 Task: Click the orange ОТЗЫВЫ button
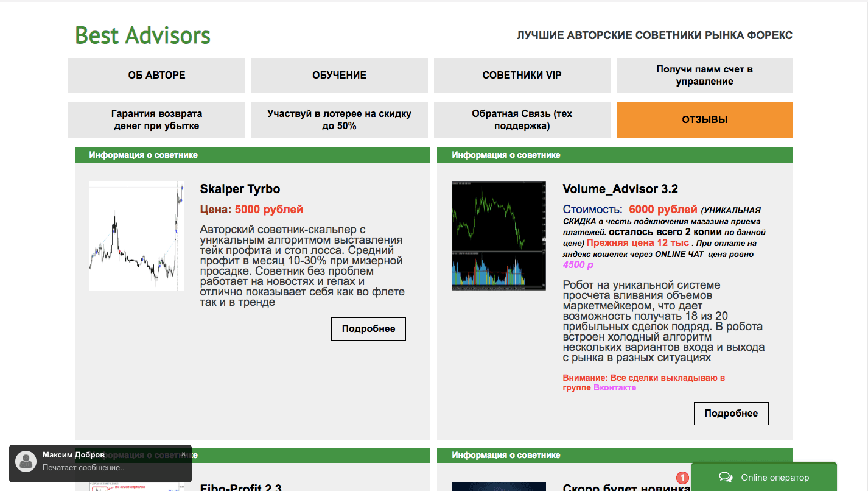pos(704,120)
